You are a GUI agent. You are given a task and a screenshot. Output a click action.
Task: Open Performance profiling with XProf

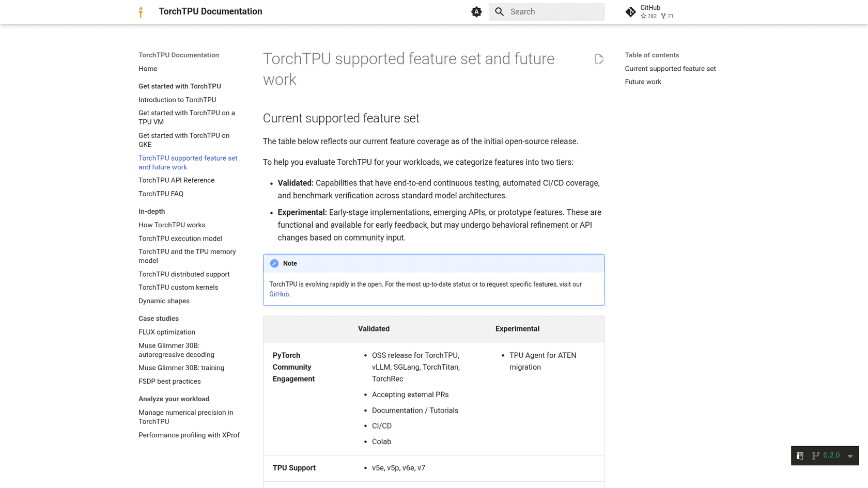[189, 435]
